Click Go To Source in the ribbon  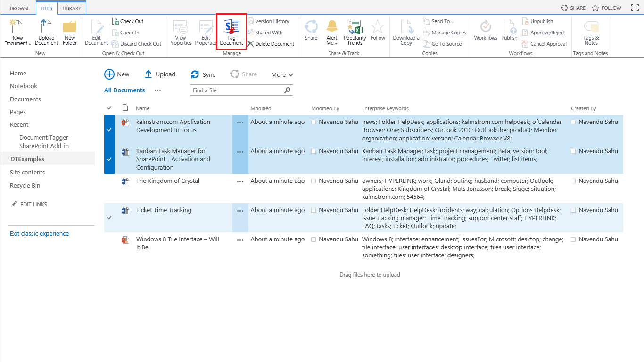(442, 44)
